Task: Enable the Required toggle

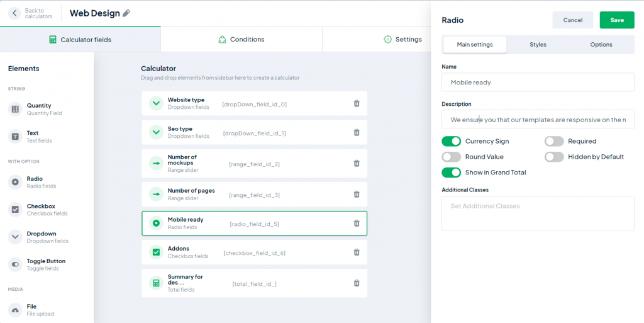Action: point(554,142)
